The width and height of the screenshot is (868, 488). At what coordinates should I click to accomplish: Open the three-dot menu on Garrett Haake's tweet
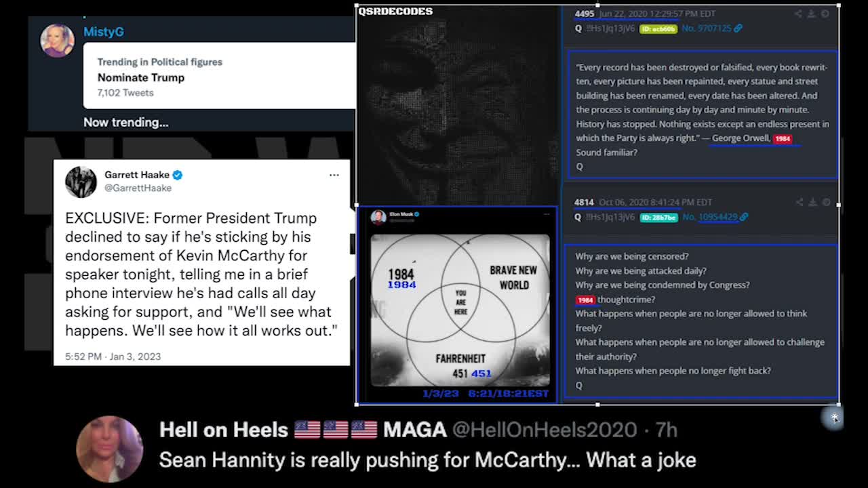coord(334,175)
